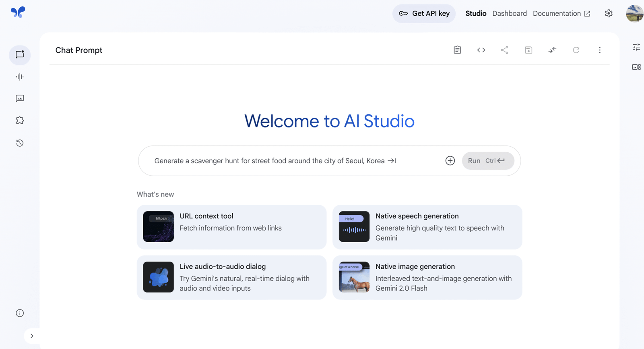644x349 pixels.
Task: Open the Build apps puzzle icon
Action: 20,120
